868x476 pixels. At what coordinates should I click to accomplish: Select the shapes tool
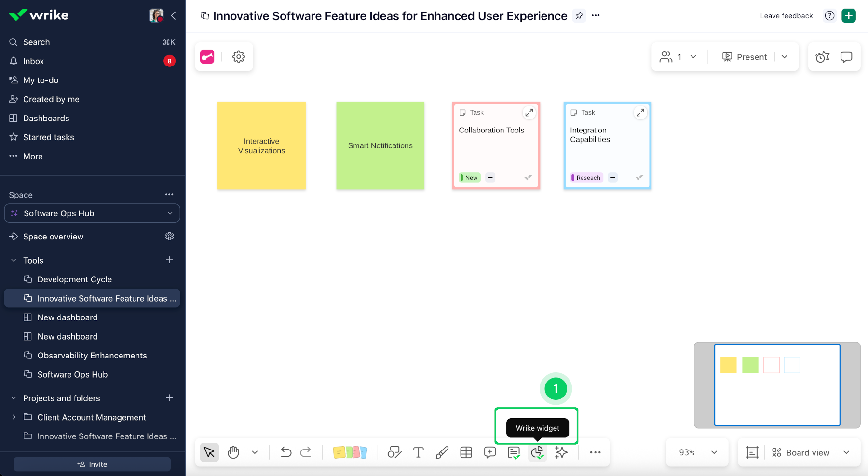[x=394, y=452]
